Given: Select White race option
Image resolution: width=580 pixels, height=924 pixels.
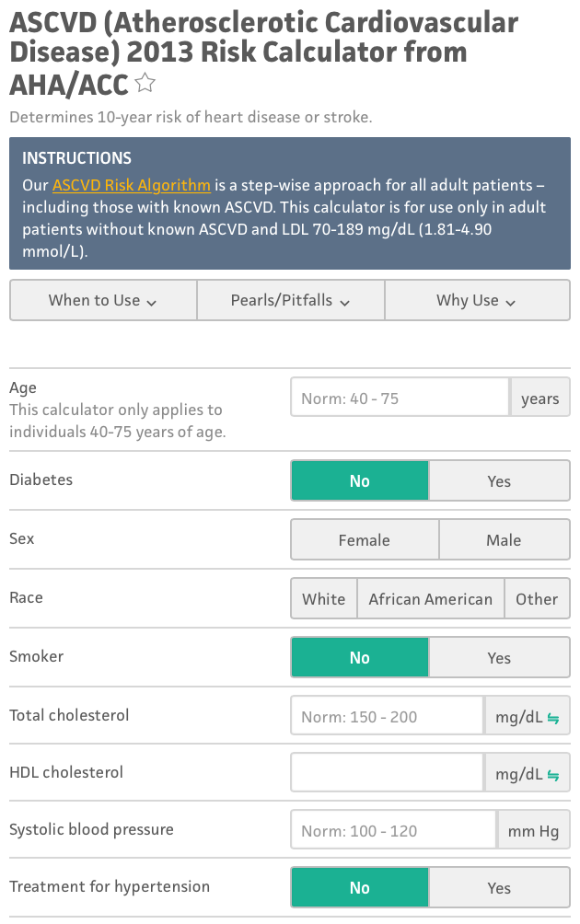Looking at the screenshot, I should (324, 599).
